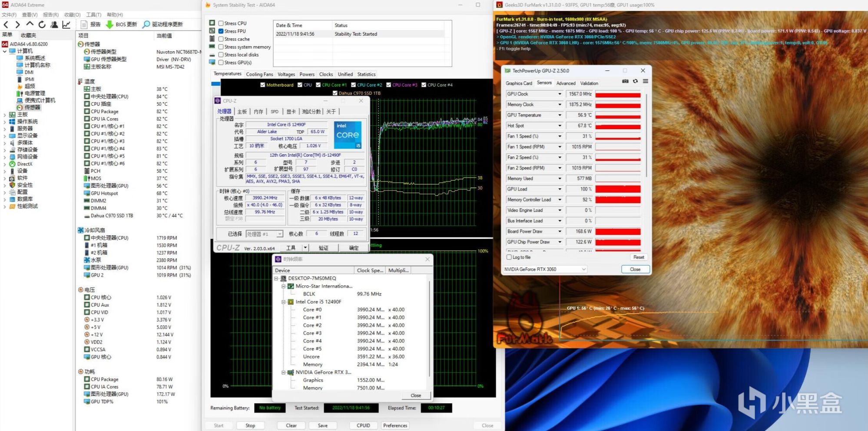Check Stress system memory option
868x431 pixels.
(x=221, y=47)
